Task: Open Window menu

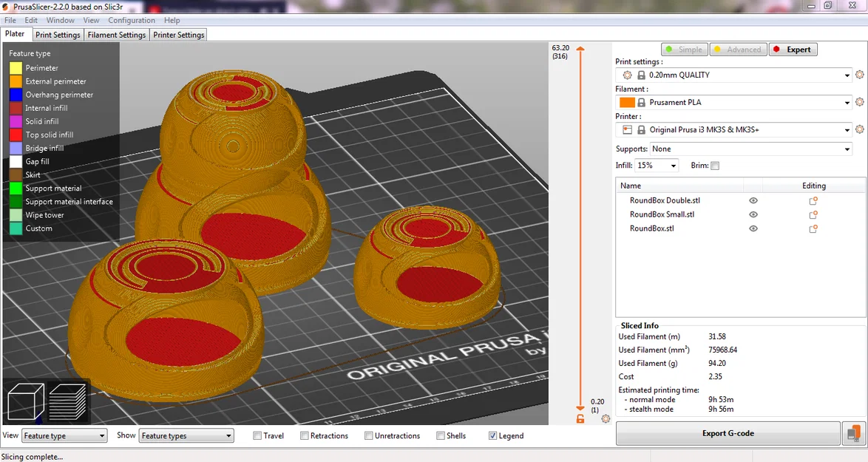Action: pos(61,20)
